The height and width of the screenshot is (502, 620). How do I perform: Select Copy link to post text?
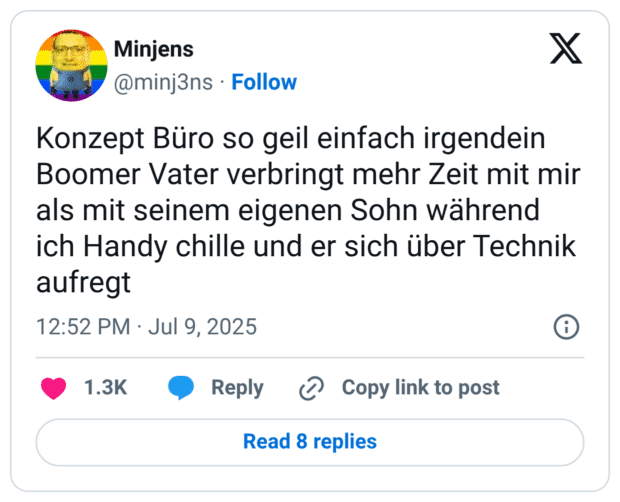point(420,388)
